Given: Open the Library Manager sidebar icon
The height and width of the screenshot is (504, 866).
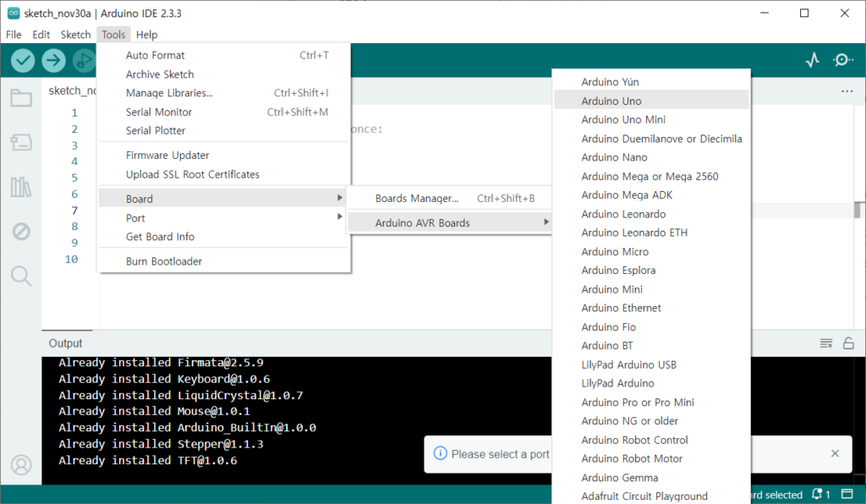Looking at the screenshot, I should (21, 187).
